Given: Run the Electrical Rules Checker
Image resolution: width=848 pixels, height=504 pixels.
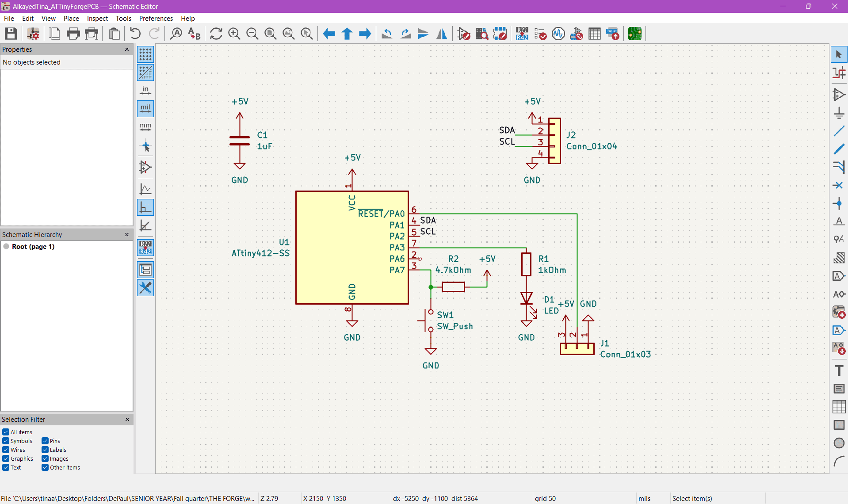Looking at the screenshot, I should click(541, 34).
